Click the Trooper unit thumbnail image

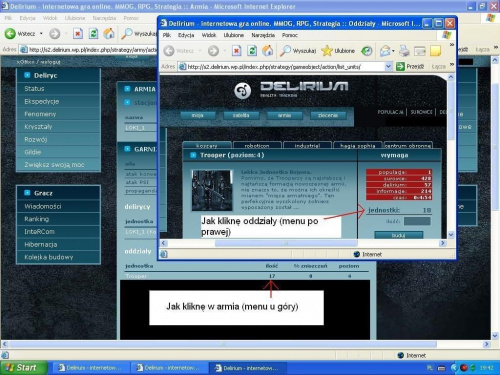pyautogui.click(x=212, y=190)
